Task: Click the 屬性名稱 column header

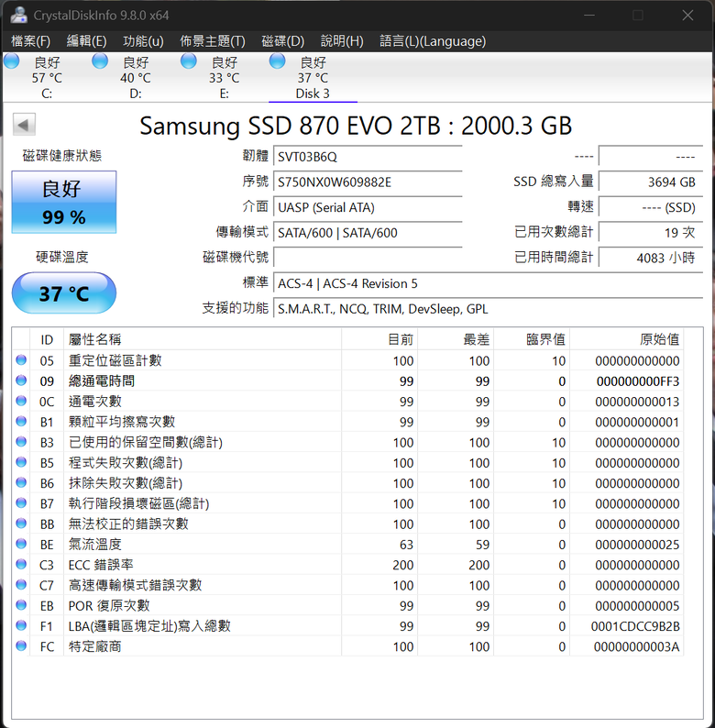Action: (x=203, y=339)
